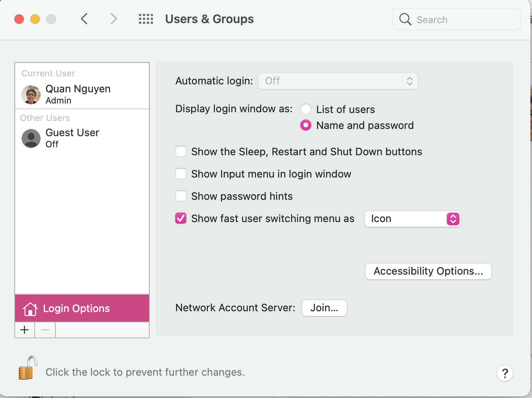Click the minus remove user button
The image size is (532, 398).
[45, 330]
